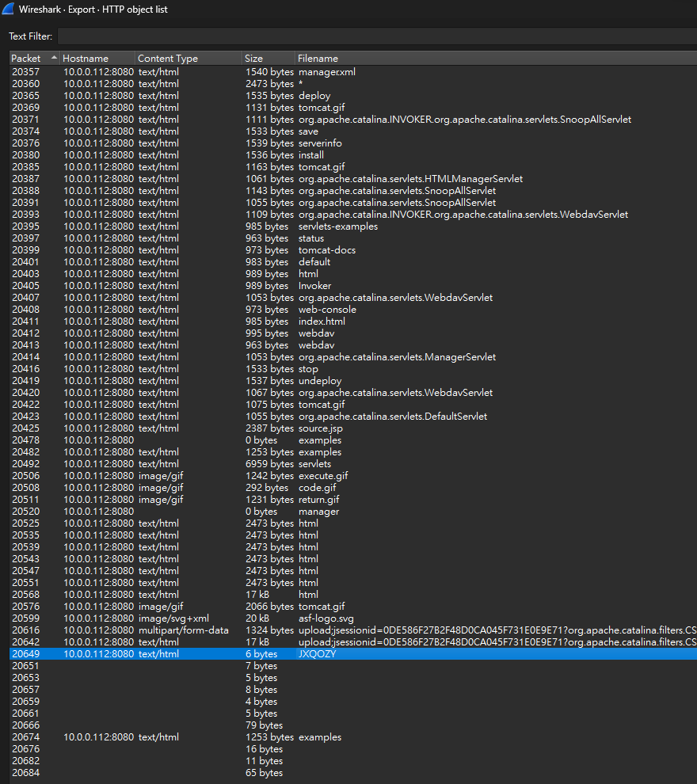Select packet 20682 with 11 bytes
The height and width of the screenshot is (784, 697).
pyautogui.click(x=353, y=761)
